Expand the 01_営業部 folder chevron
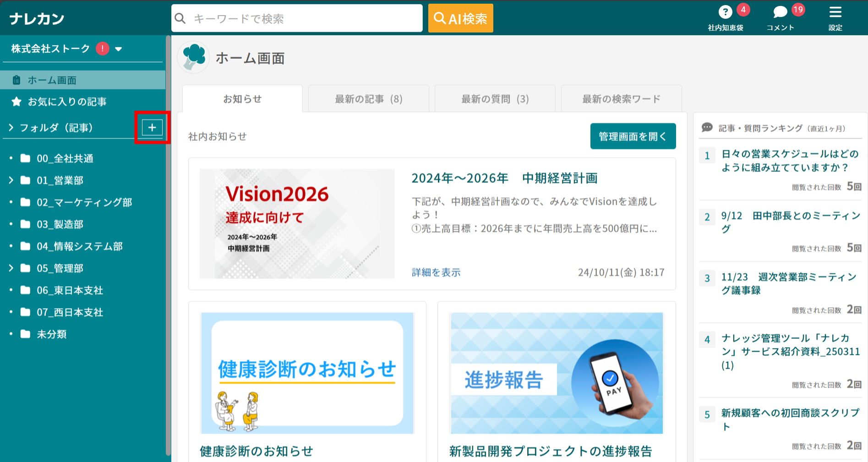This screenshot has height=462, width=868. (x=11, y=180)
